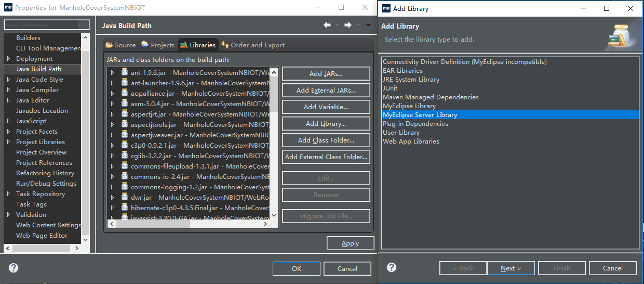The image size is (644, 284).
Task: Select Maven Managed Dependencies library type
Action: click(431, 97)
